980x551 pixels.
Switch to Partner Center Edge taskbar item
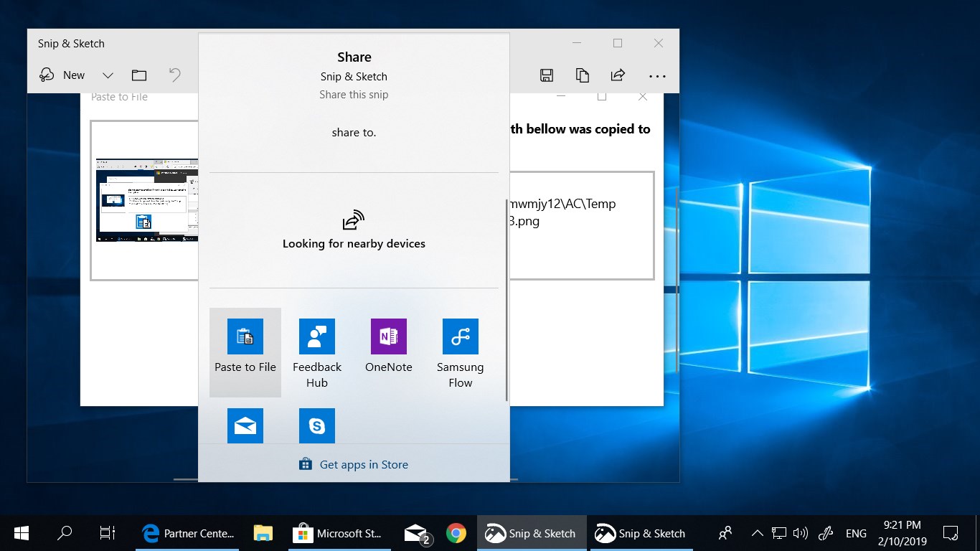pos(189,533)
